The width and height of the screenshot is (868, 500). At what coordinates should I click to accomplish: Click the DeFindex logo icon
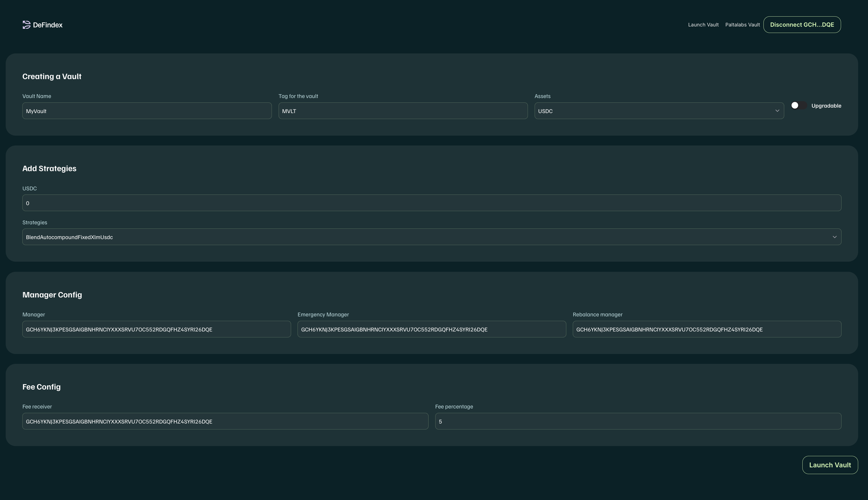click(x=26, y=25)
